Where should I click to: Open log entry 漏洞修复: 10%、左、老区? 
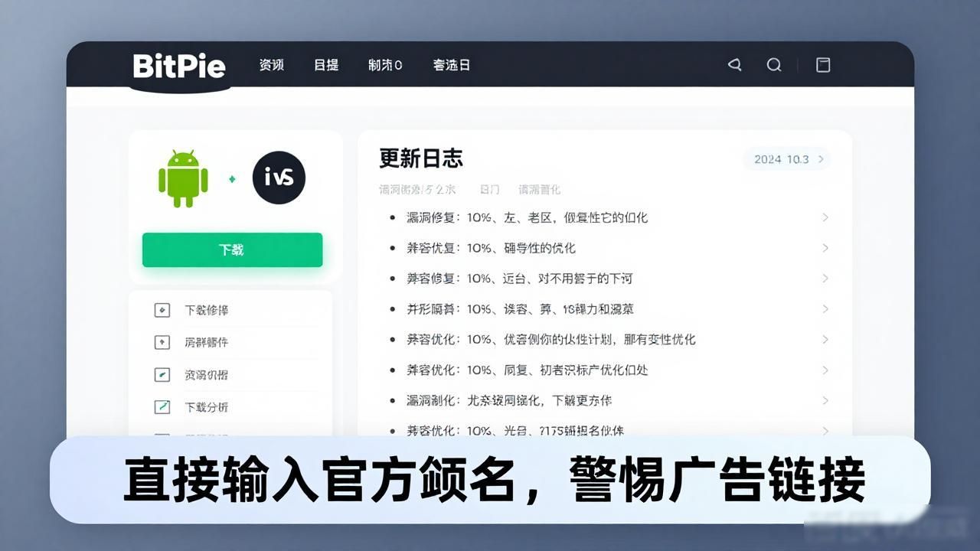[528, 217]
